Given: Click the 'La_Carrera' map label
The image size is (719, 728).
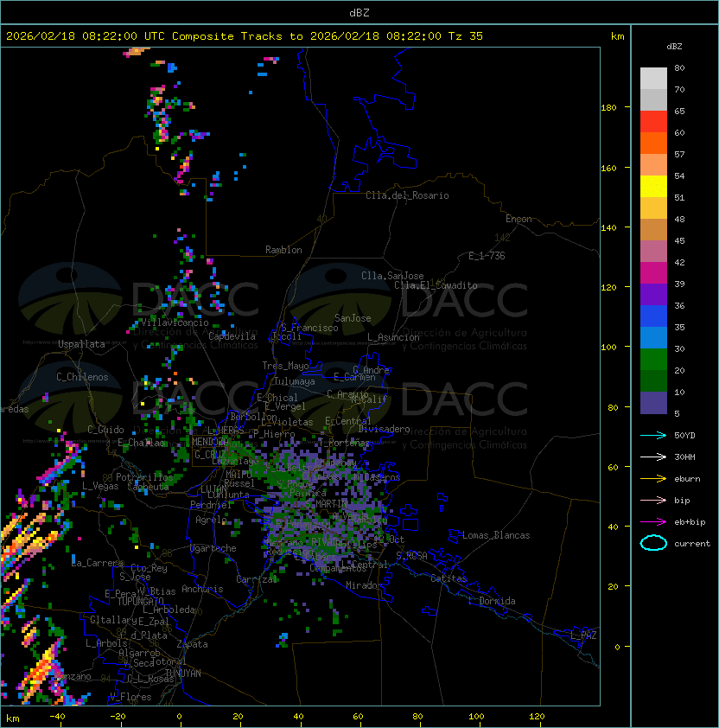Looking at the screenshot, I should [x=97, y=563].
